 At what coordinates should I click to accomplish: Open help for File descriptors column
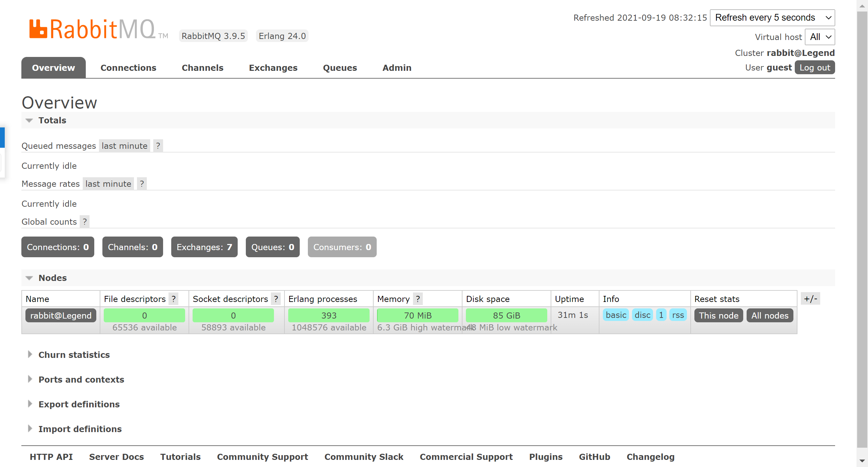[174, 299]
